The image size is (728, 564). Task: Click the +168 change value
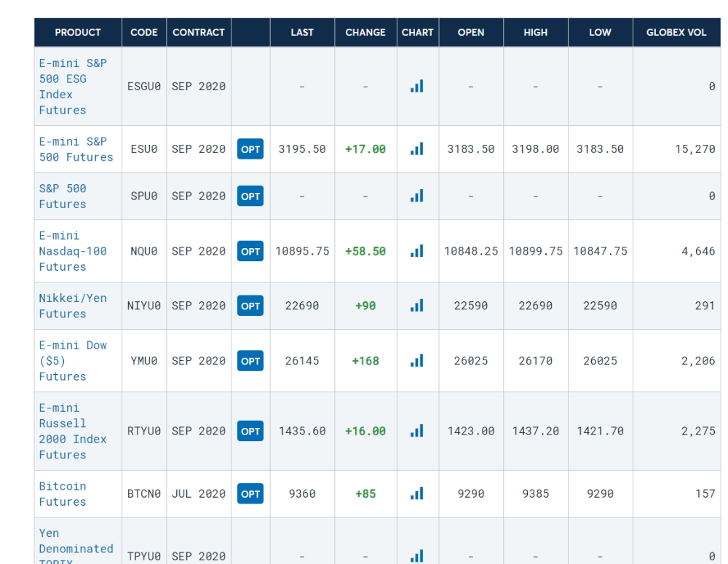coord(365,361)
